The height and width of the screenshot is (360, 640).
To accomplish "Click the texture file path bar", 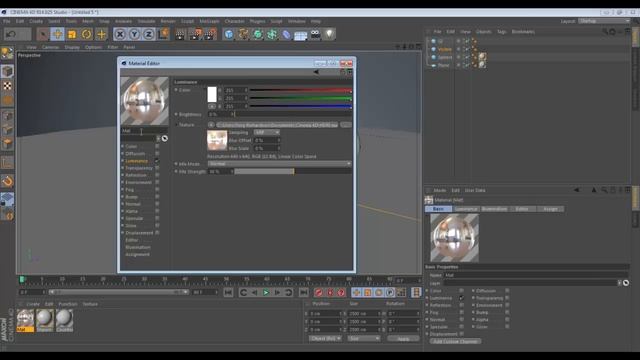I will (277, 125).
